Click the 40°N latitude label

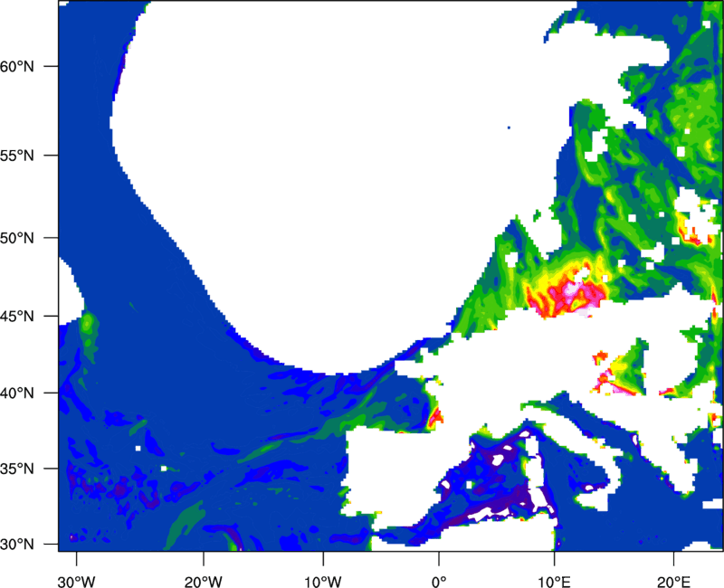coord(17,394)
